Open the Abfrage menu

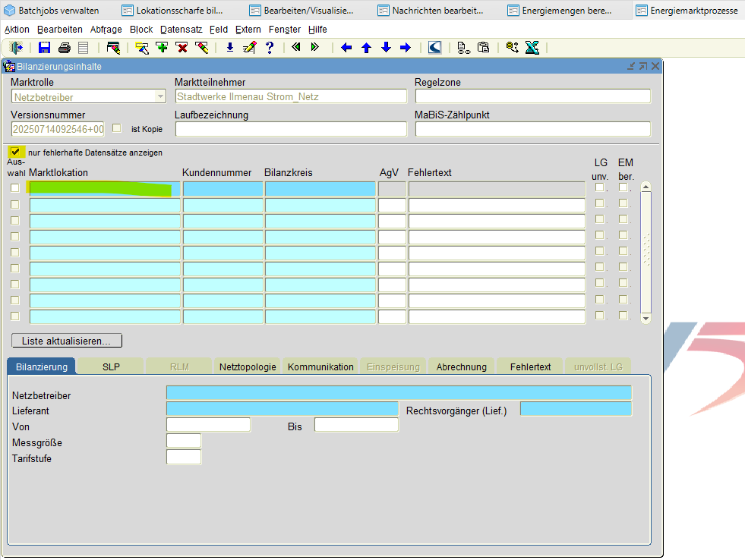(x=106, y=29)
